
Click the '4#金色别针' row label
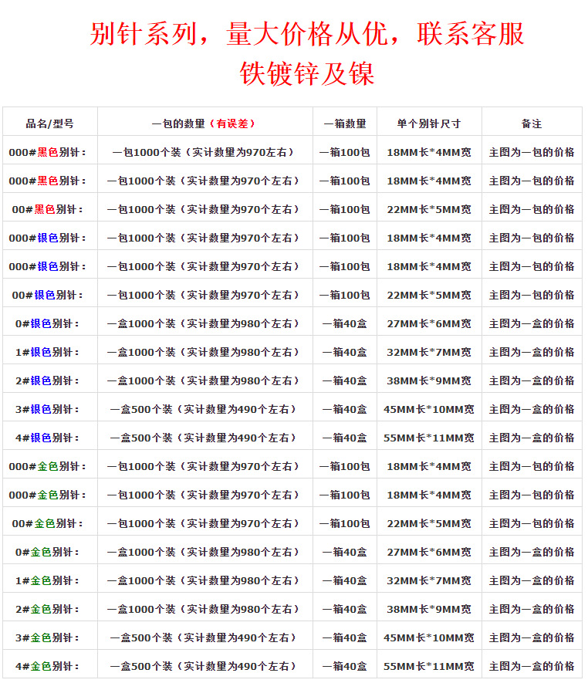[x=47, y=667]
